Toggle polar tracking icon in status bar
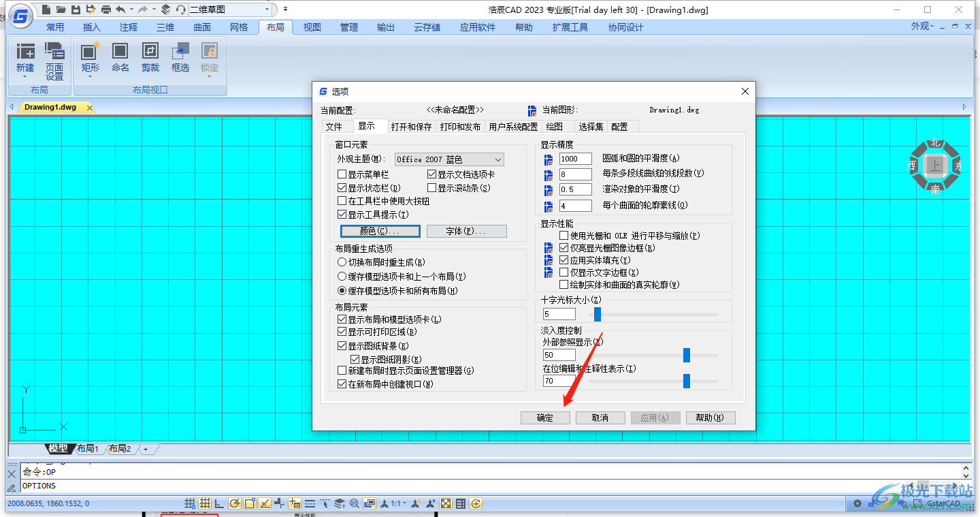 [x=235, y=503]
